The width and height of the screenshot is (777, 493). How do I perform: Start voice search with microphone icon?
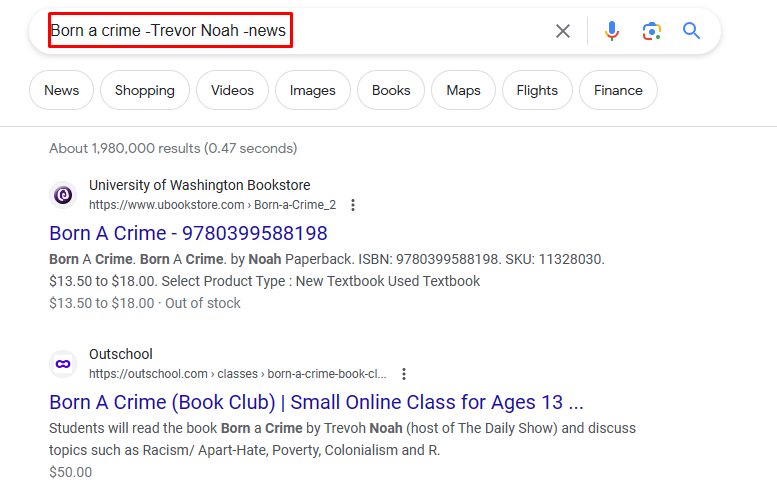point(611,31)
